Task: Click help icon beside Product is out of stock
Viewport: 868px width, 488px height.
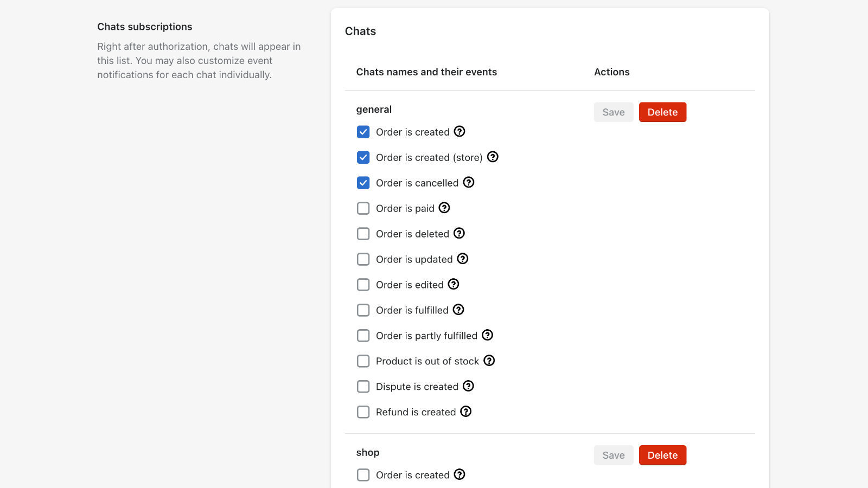Action: [x=489, y=361]
